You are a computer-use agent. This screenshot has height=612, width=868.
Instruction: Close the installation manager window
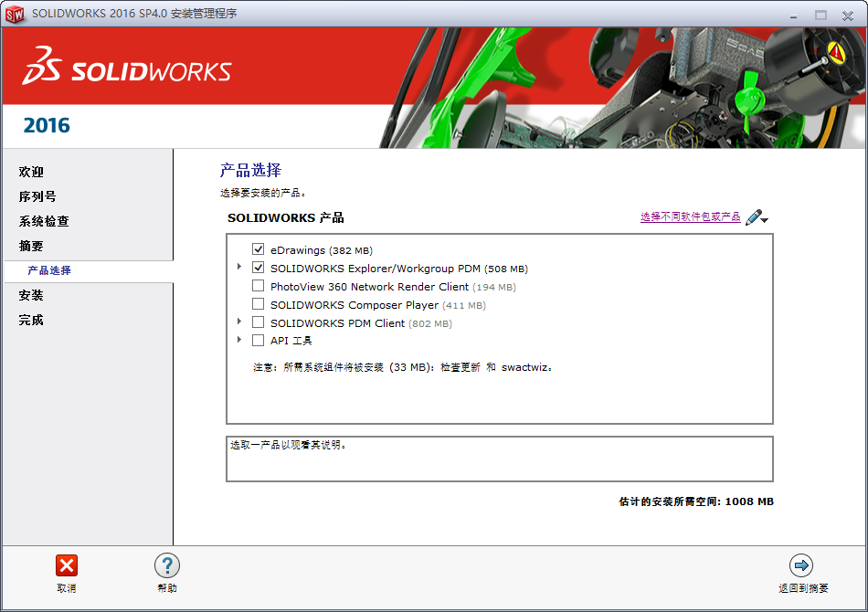[848, 16]
